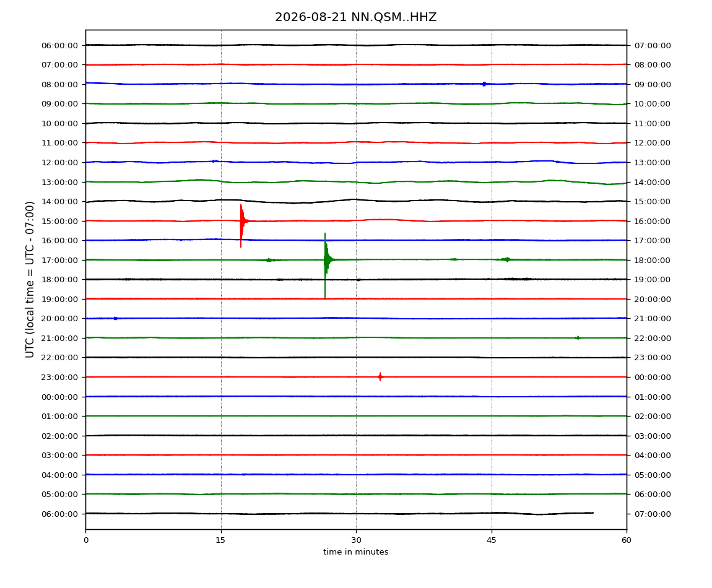Screen dimensions: 712x588
Task: Click the small green event near minute 46 at 17:00
Action: pyautogui.click(x=506, y=259)
